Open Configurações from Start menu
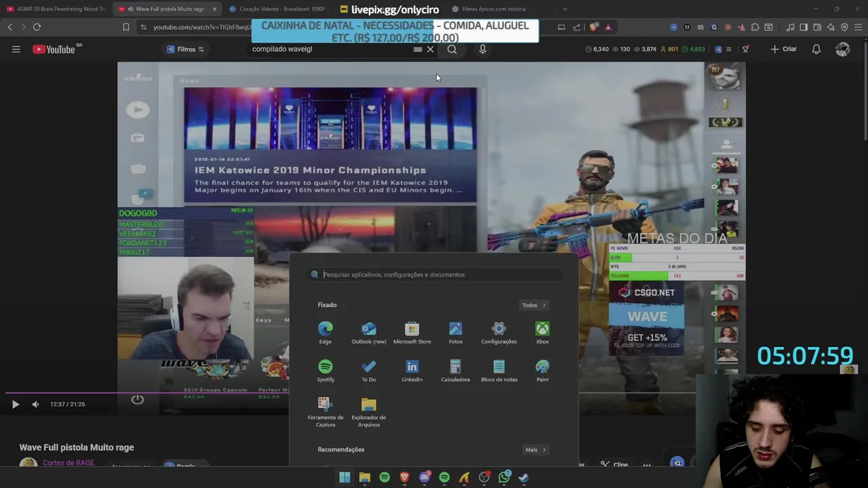868x488 pixels. click(499, 333)
